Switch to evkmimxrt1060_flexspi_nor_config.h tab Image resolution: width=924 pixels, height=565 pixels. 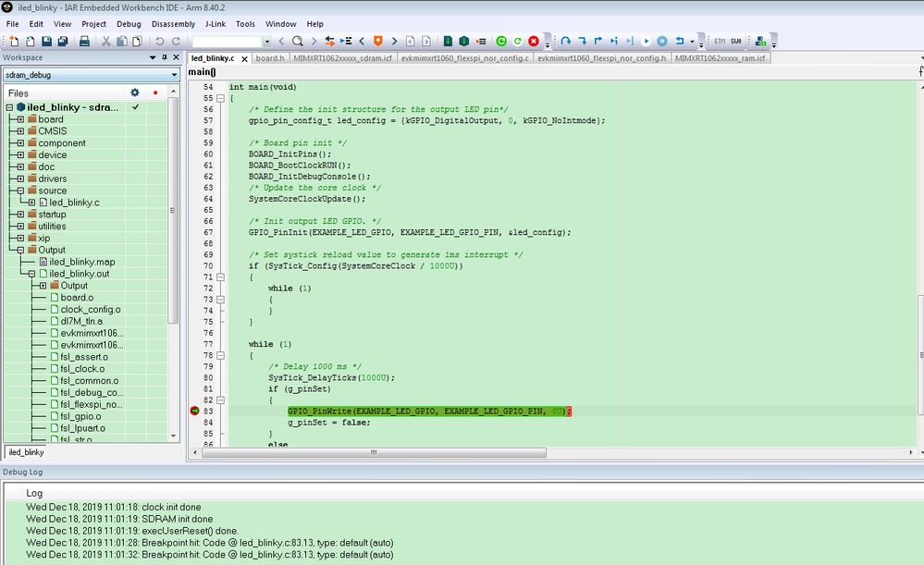601,58
